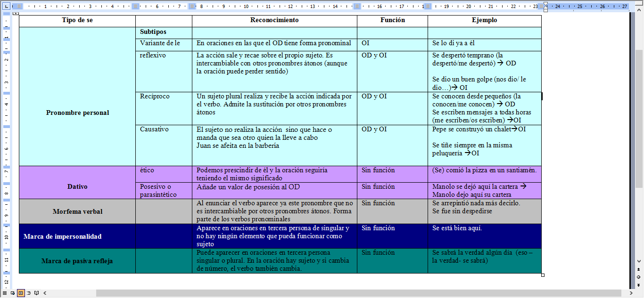Click 'Juan se afeita en la barbería' text
The height and width of the screenshot is (298, 644).
coord(238,145)
